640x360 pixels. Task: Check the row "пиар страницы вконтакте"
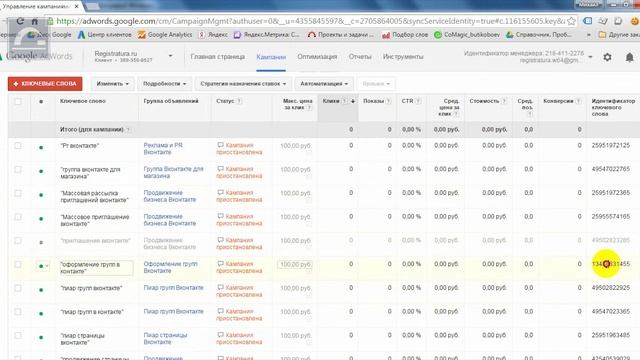pos(18,335)
